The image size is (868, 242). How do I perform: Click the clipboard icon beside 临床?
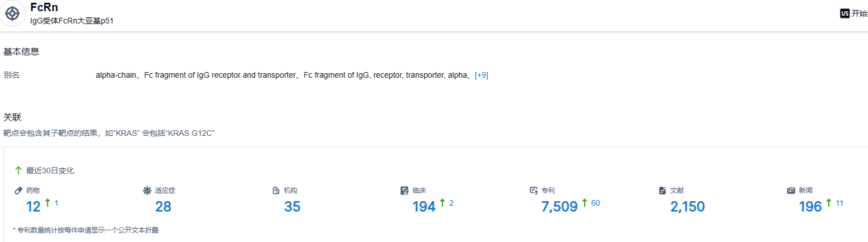tap(405, 191)
